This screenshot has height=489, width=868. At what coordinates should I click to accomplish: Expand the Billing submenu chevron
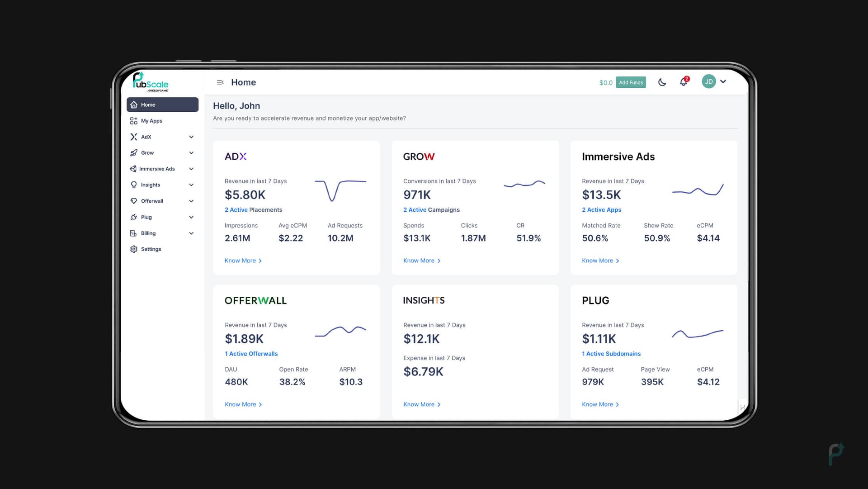191,233
